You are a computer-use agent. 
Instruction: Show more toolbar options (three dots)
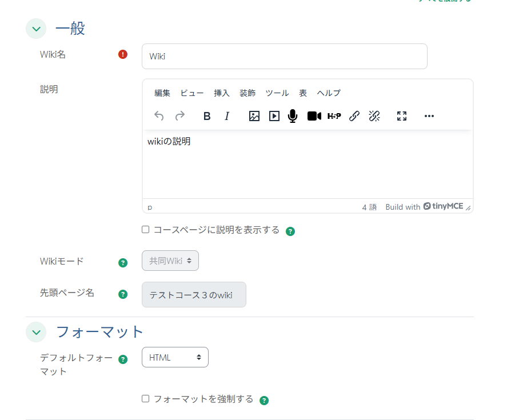click(429, 116)
